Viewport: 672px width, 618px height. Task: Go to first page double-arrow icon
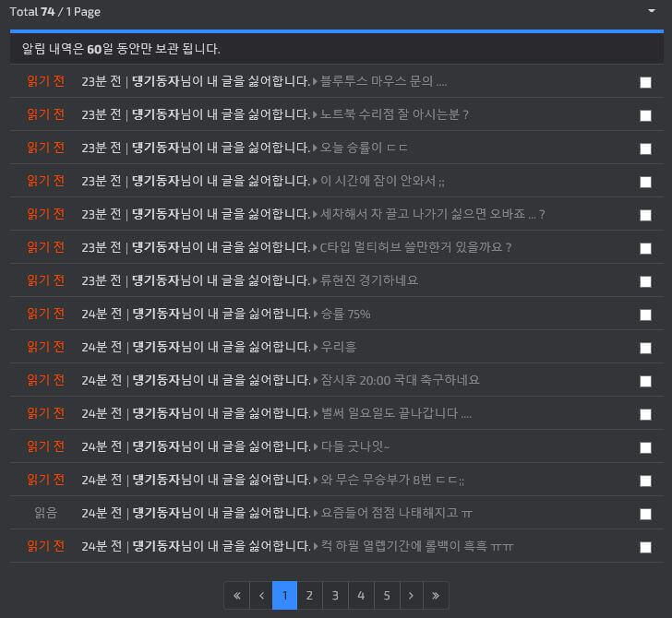(x=236, y=595)
